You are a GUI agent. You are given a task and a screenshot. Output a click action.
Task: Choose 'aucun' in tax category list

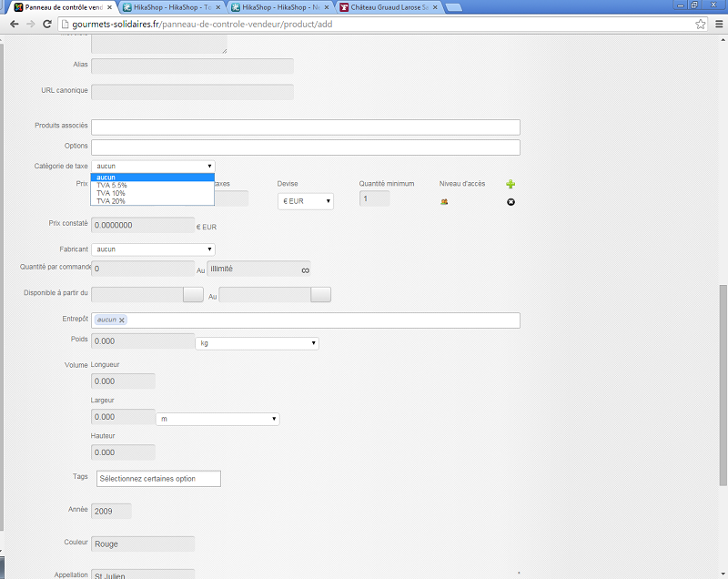coord(152,178)
